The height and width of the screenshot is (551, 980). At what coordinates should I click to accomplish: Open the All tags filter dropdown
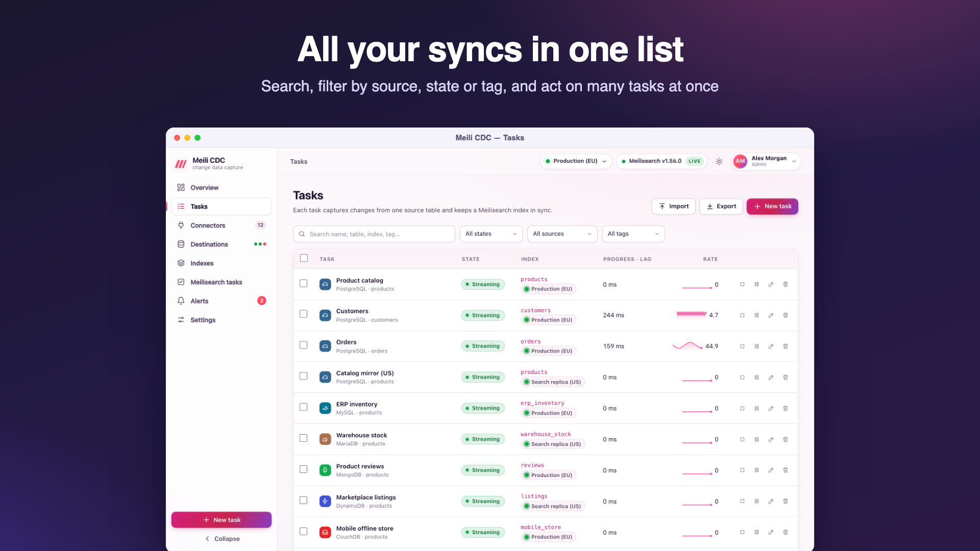pyautogui.click(x=633, y=234)
